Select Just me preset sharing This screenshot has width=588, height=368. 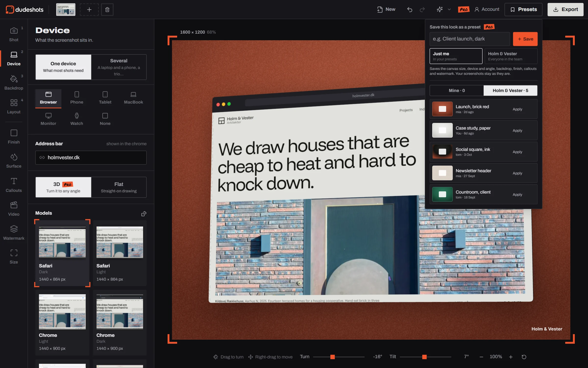(456, 56)
